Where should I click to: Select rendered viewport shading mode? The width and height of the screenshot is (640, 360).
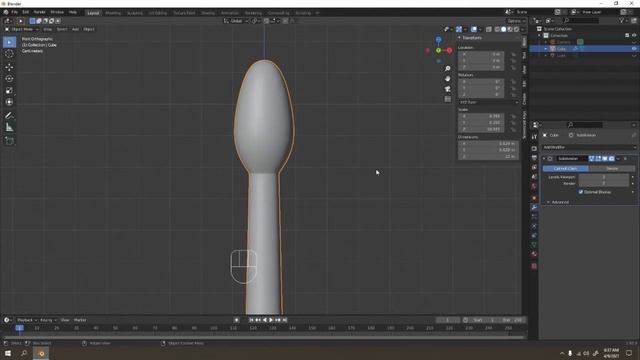coord(516,29)
